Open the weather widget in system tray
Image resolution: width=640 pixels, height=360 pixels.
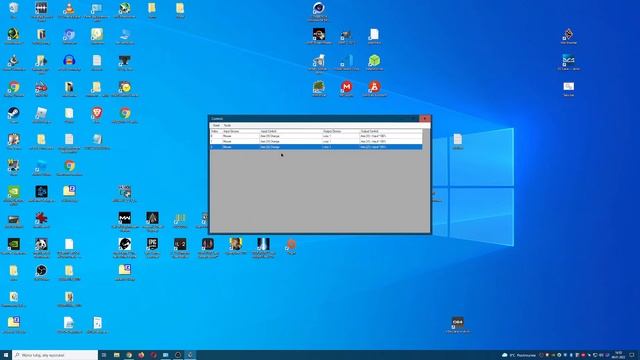point(519,355)
